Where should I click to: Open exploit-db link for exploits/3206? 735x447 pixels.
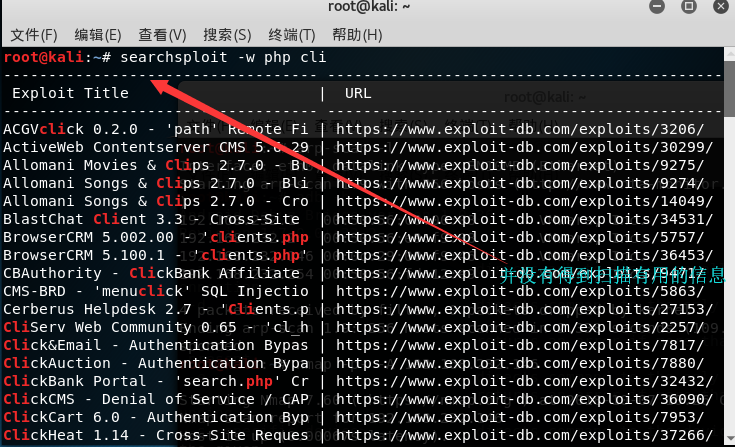point(520,129)
